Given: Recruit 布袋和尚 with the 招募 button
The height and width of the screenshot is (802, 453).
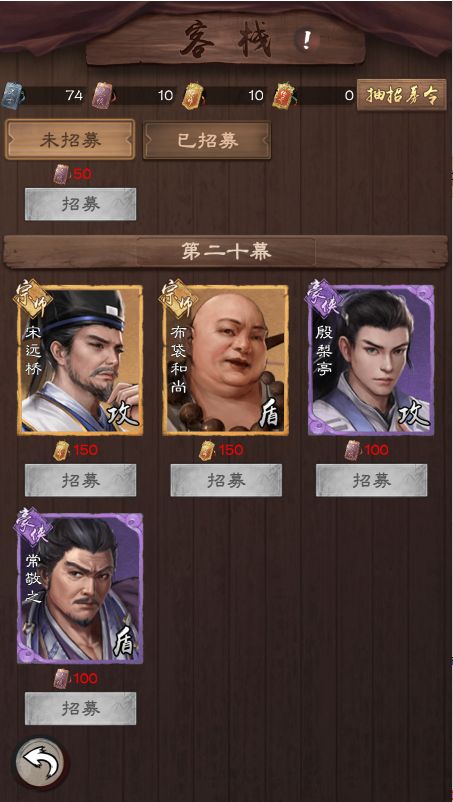Looking at the screenshot, I should tap(226, 480).
